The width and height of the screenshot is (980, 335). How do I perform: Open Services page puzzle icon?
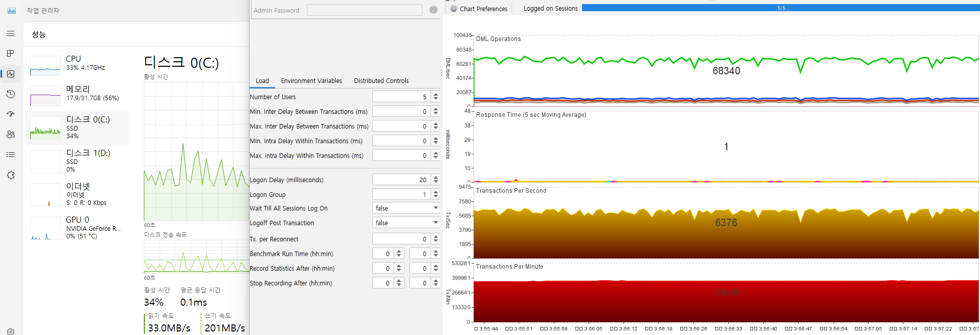[x=11, y=175]
